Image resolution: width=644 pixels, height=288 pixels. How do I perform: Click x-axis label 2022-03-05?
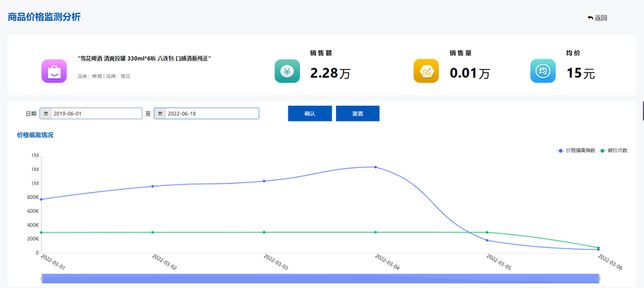pos(499,262)
